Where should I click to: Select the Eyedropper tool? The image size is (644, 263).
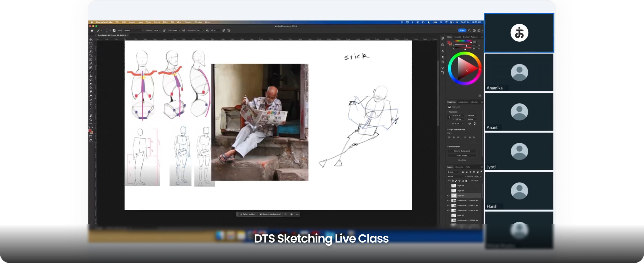(x=91, y=64)
